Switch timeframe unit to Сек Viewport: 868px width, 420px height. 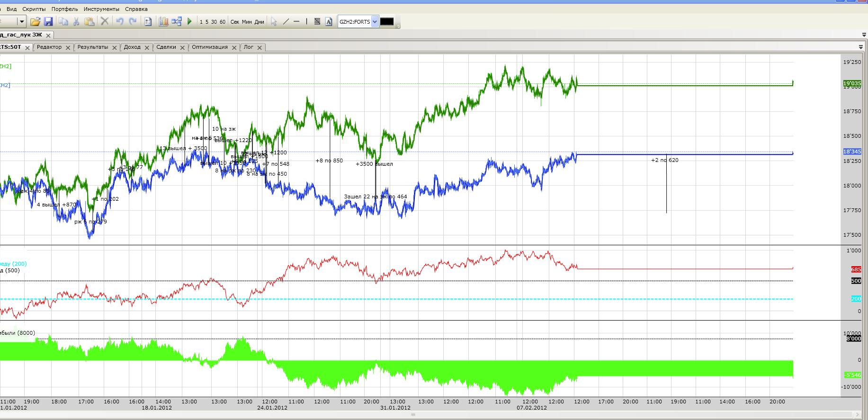pos(235,22)
